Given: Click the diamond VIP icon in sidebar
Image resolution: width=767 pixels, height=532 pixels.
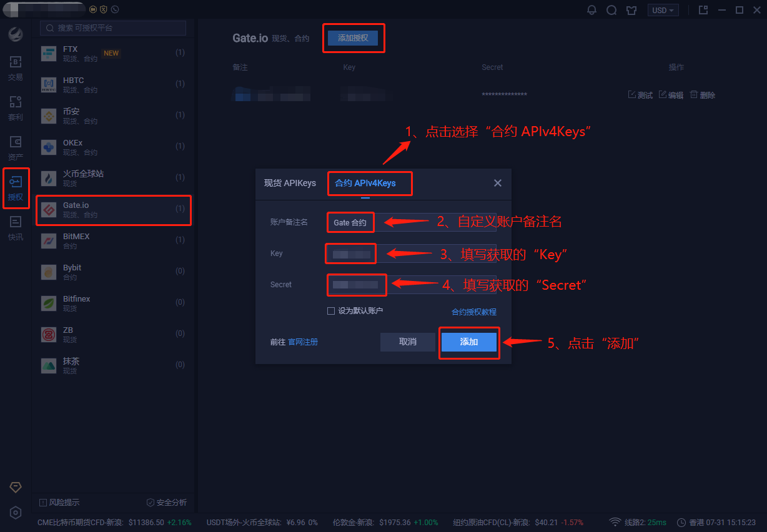Looking at the screenshot, I should tap(16, 487).
